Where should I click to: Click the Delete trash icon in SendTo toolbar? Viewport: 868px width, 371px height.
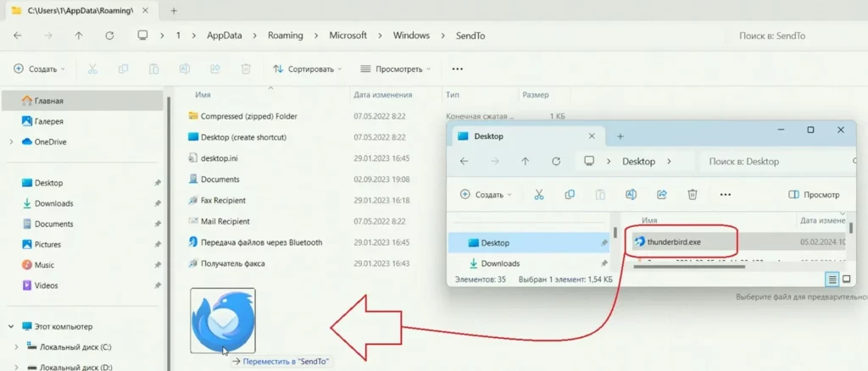(x=246, y=69)
